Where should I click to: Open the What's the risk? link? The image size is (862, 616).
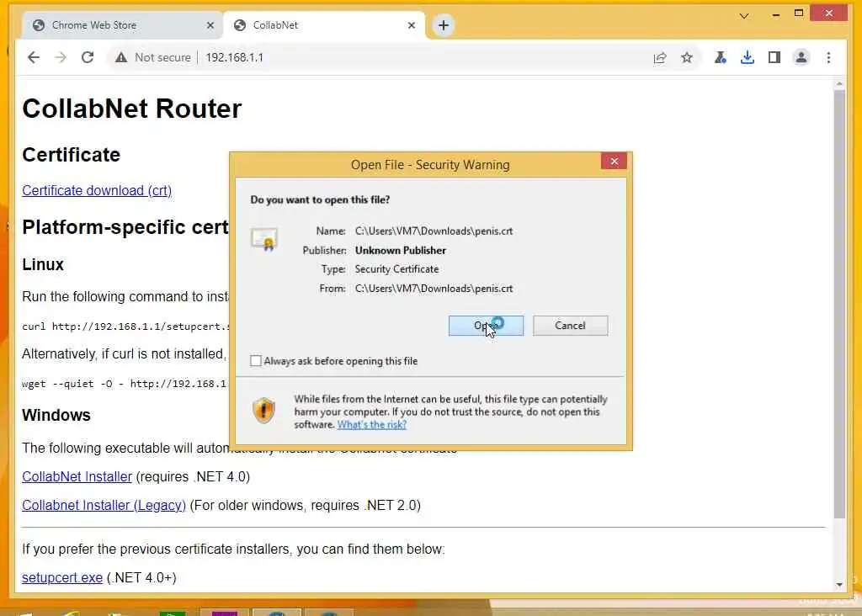click(371, 424)
